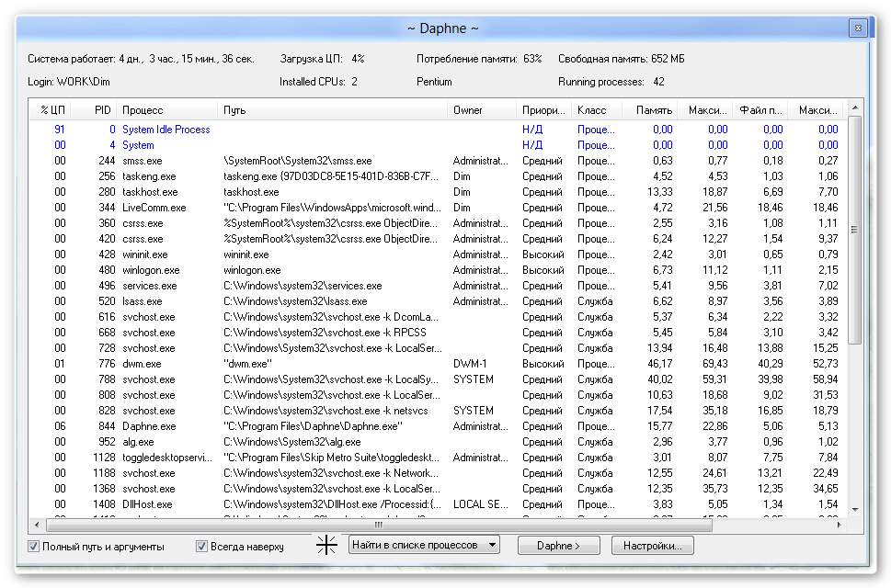The width and height of the screenshot is (891, 588).
Task: Sort processes by the 'Память' column
Action: click(x=653, y=110)
